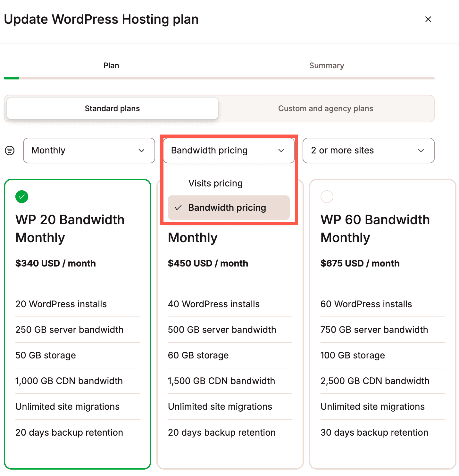Click the green checkmark on WP 20 plan
Viewport: 459px width, 476px height.
tap(21, 197)
